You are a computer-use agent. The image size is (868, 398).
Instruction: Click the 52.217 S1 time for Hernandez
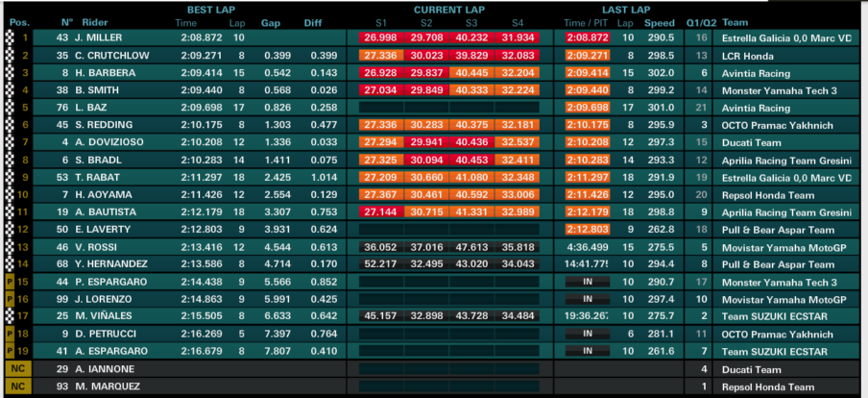pos(381,263)
